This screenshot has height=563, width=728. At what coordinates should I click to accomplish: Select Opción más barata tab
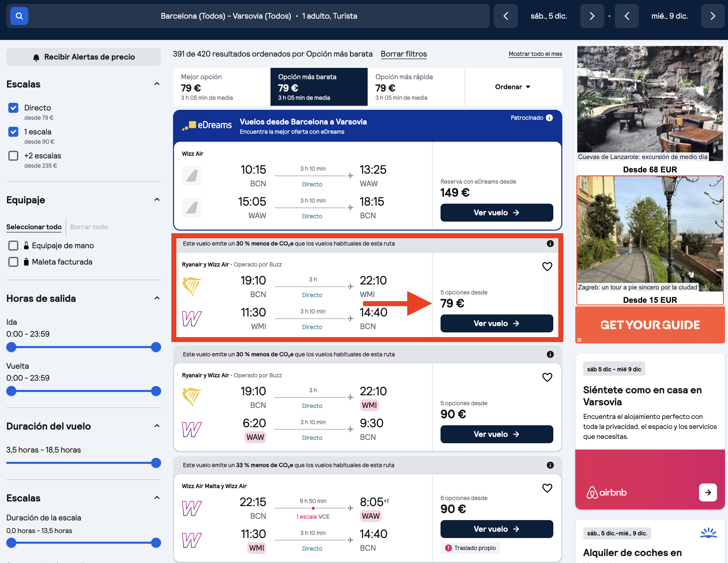[x=319, y=87]
